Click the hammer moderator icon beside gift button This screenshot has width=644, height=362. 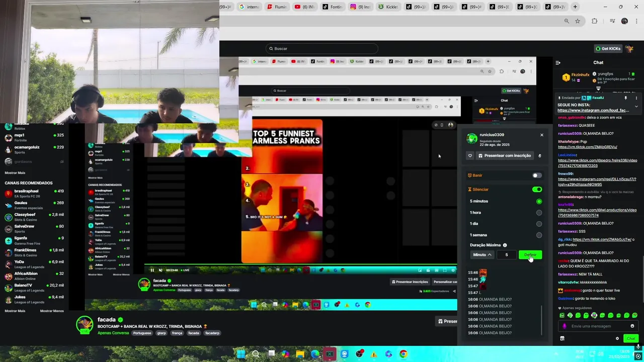(540, 156)
